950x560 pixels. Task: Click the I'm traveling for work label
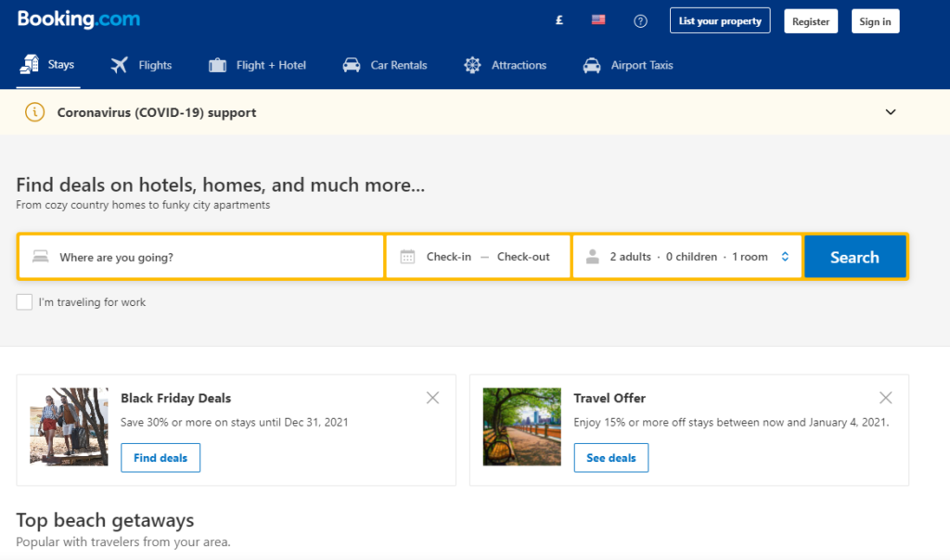(x=92, y=302)
